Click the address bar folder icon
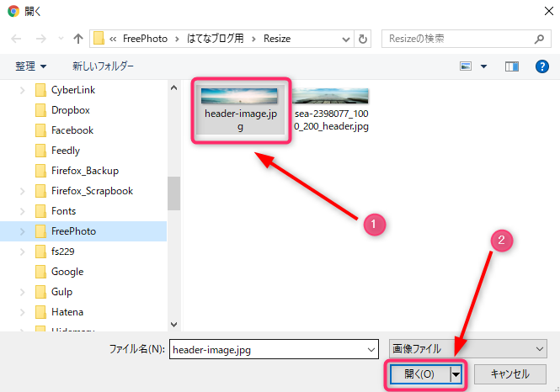 click(x=99, y=39)
